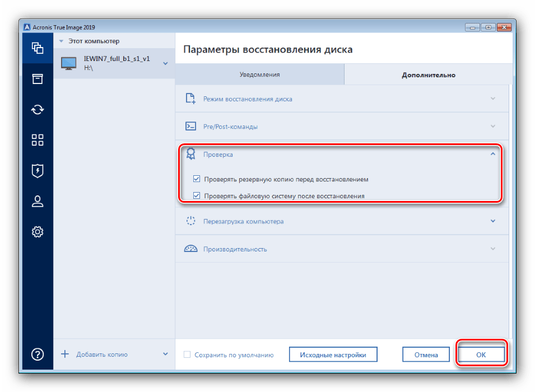This screenshot has height=392, width=535.
Task: Click Режим восстановления диска label
Action: click(248, 99)
